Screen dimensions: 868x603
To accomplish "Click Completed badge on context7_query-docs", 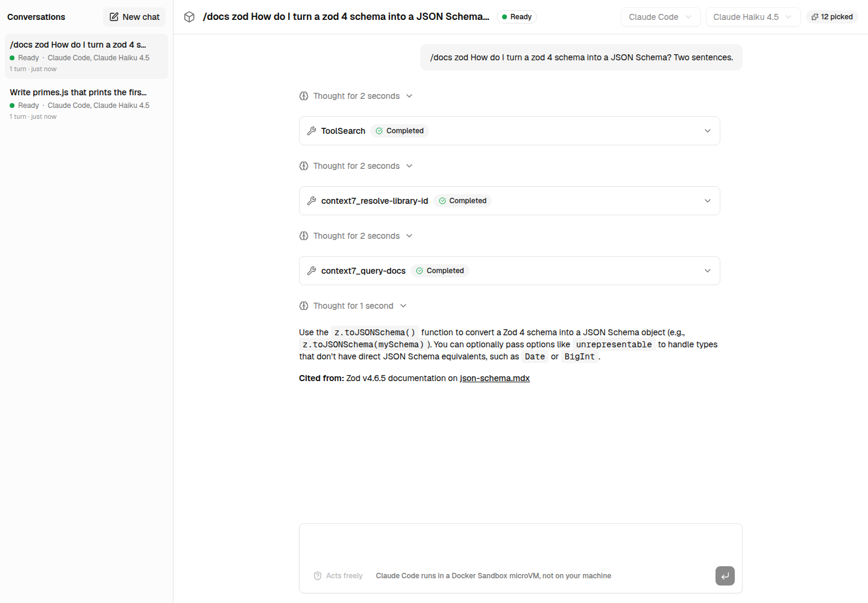I will tap(440, 271).
